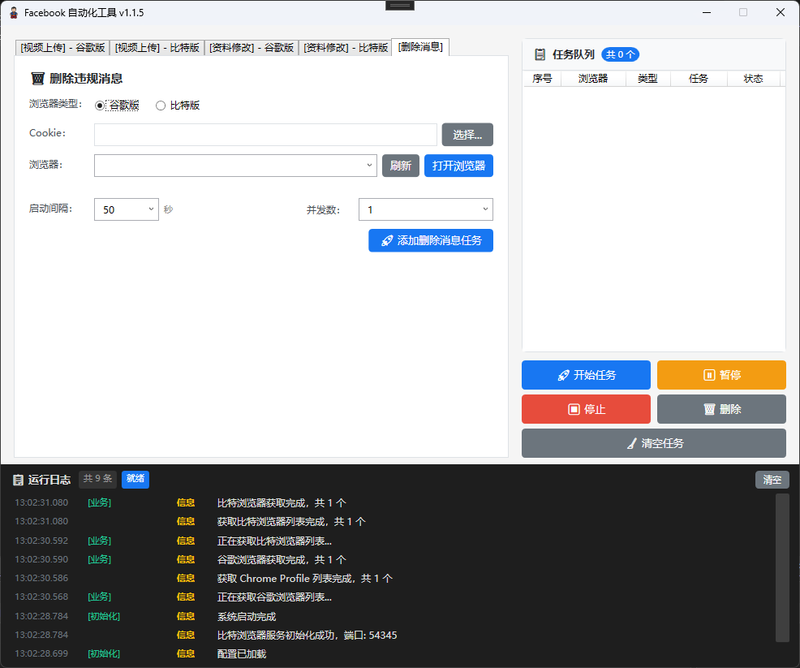Viewport: 800px width, 668px height.
Task: Minimize the Facebook 自动化工具 window
Action: pos(707,12)
